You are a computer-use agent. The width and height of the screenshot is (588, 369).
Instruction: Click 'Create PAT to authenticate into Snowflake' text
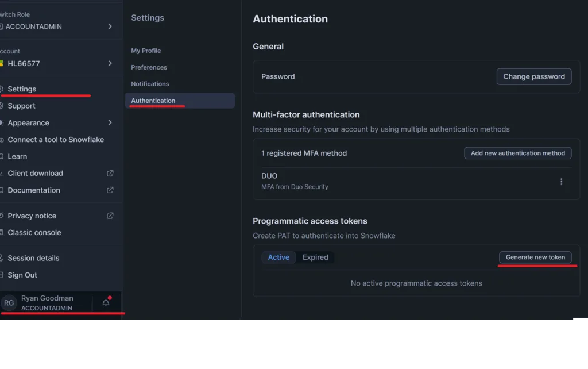click(x=324, y=236)
